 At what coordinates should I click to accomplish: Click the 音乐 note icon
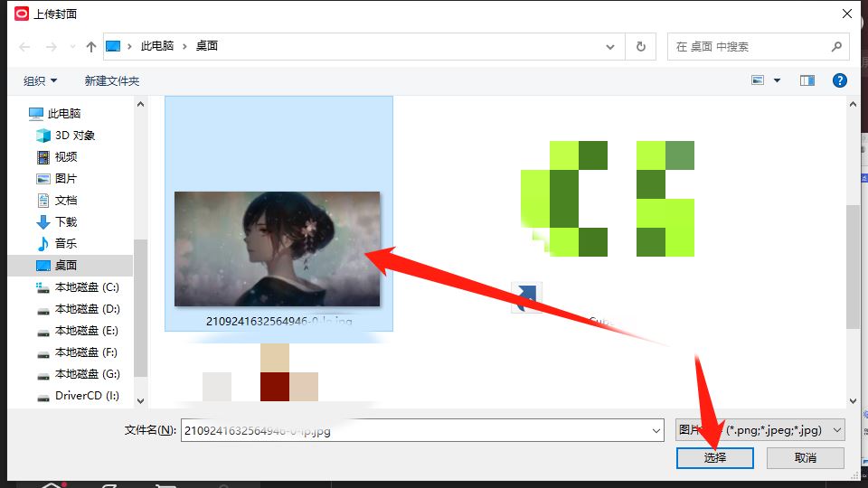click(x=43, y=244)
